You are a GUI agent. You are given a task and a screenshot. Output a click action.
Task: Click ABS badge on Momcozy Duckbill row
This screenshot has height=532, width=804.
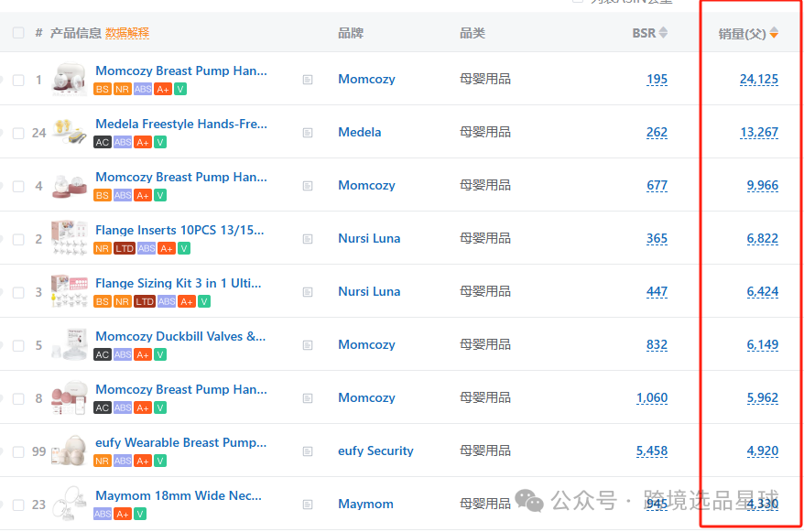[x=123, y=354]
